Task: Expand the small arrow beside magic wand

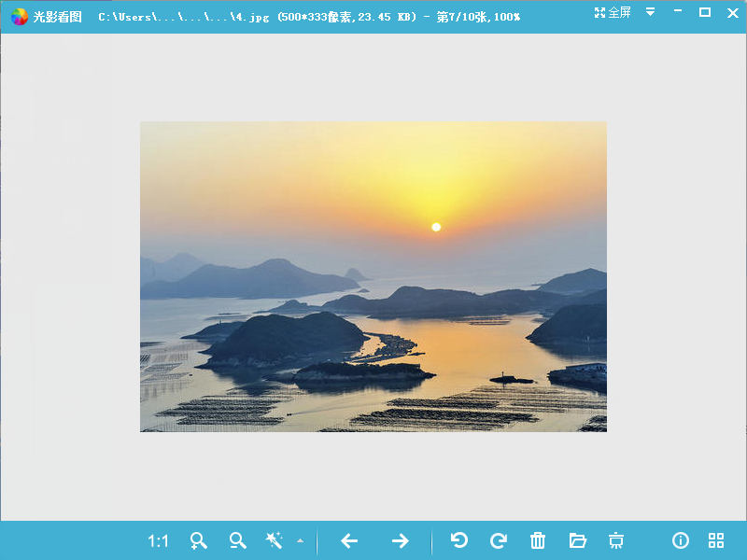Action: point(300,540)
